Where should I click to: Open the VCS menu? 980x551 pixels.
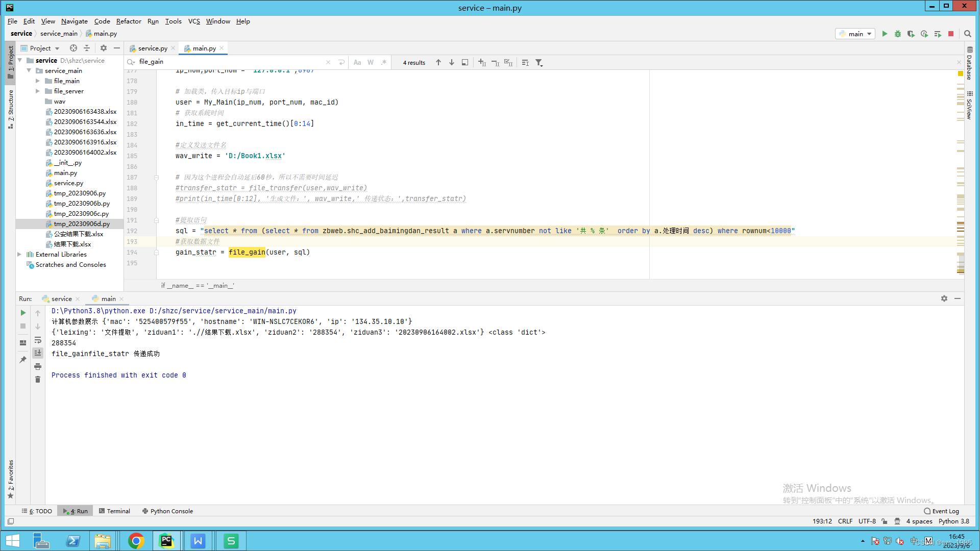point(194,21)
